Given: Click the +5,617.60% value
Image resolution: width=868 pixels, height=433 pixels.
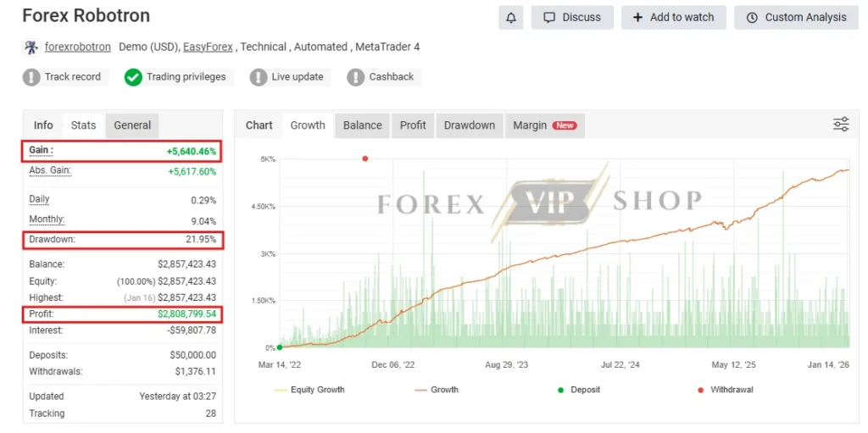Looking at the screenshot, I should pyautogui.click(x=192, y=172).
